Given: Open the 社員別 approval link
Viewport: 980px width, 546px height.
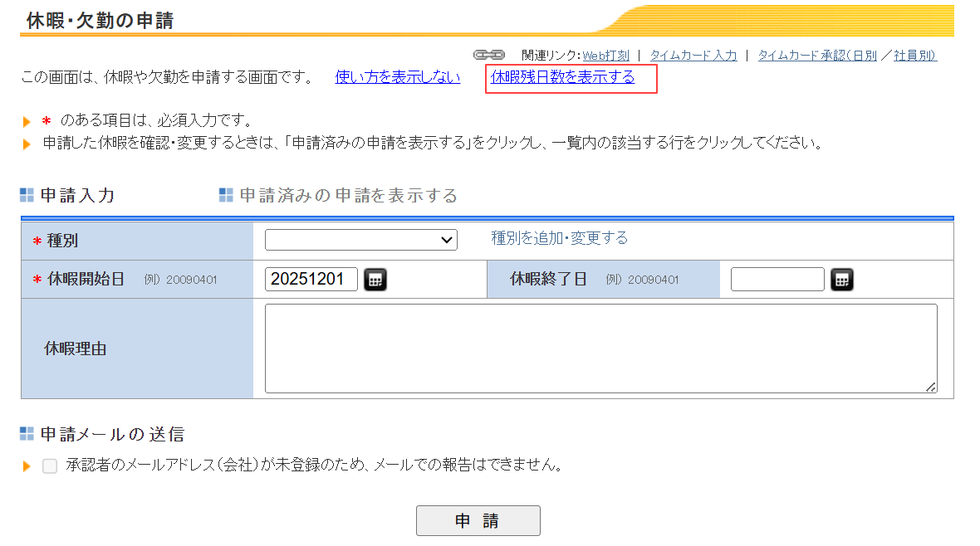Looking at the screenshot, I should coord(914,56).
